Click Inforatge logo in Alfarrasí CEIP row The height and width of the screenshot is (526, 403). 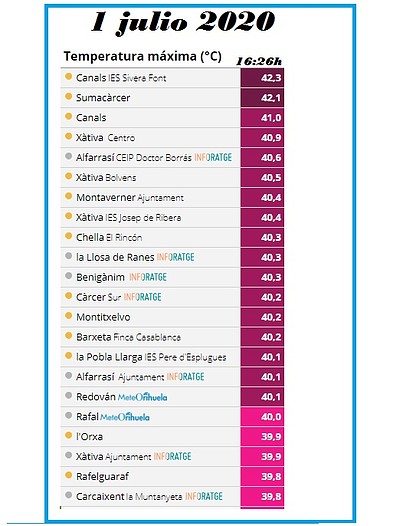point(213,157)
